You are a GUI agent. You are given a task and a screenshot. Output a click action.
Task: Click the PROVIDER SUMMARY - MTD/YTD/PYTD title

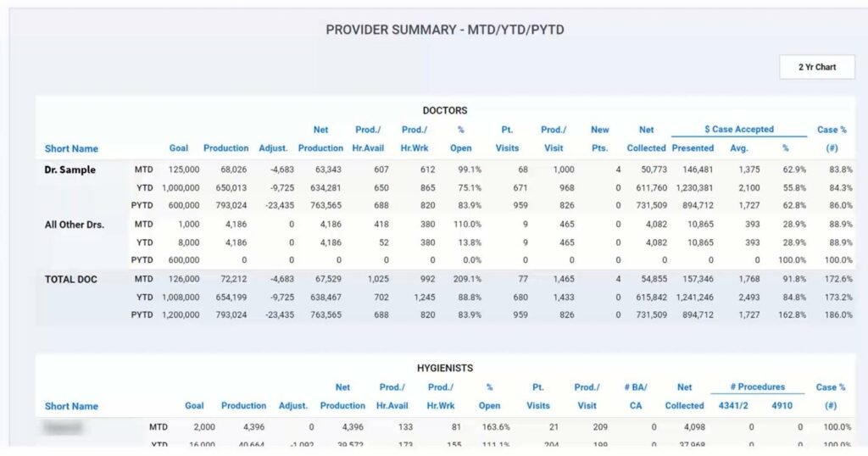[x=444, y=30]
